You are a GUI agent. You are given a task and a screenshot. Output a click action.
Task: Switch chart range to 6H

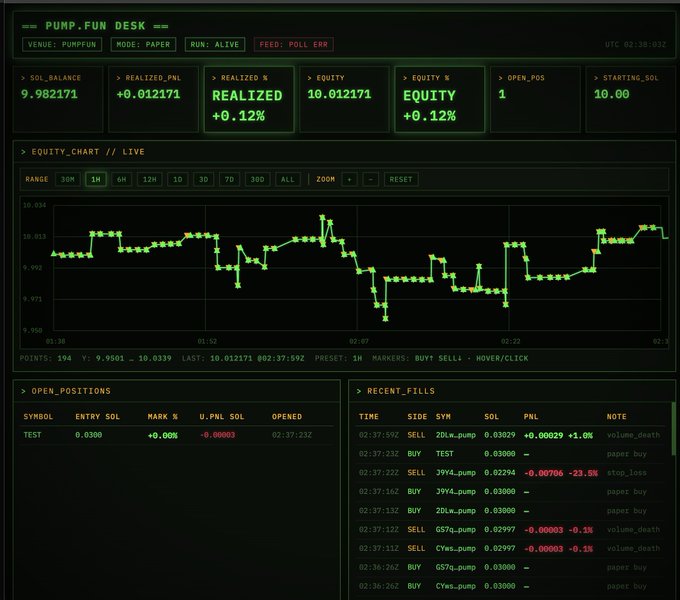[x=121, y=179]
